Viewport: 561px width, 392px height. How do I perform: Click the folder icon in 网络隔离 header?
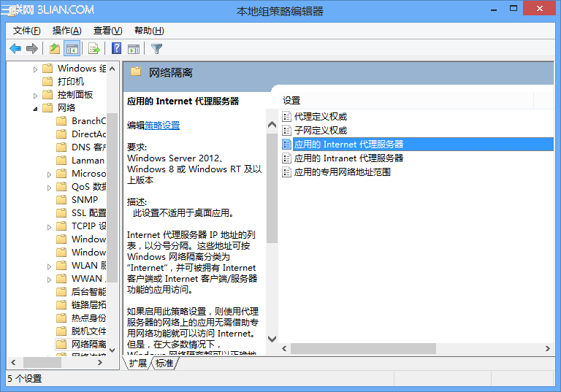click(x=136, y=72)
